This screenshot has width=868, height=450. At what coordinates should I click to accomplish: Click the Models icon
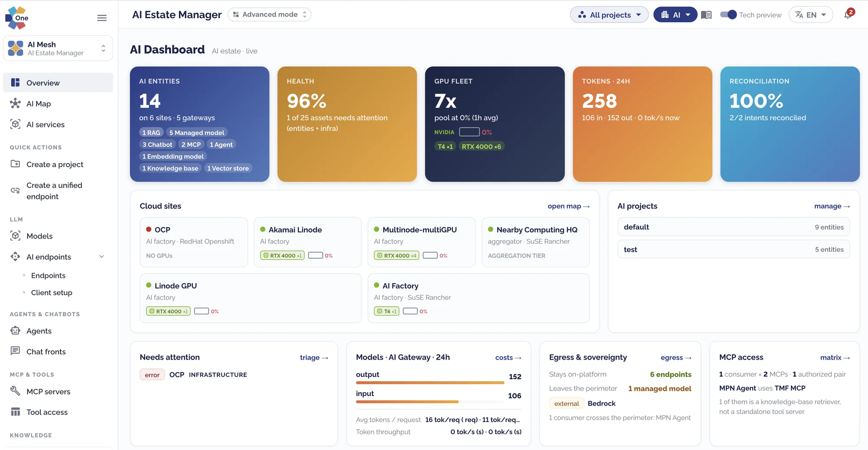pos(16,236)
